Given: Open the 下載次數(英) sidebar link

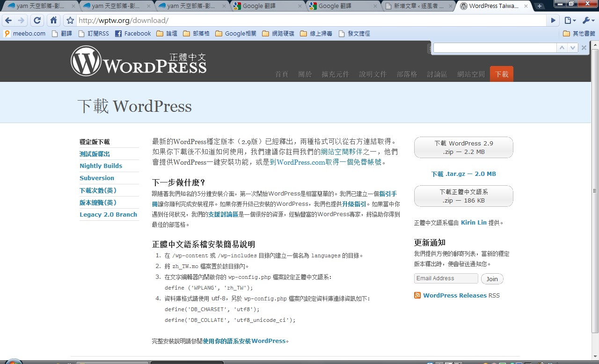Looking at the screenshot, I should pyautogui.click(x=98, y=190).
